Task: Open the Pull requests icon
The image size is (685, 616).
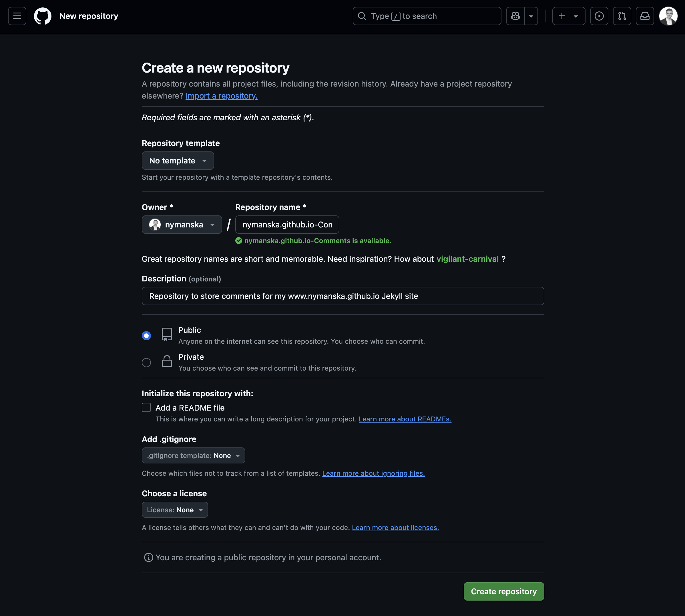Action: pos(622,16)
